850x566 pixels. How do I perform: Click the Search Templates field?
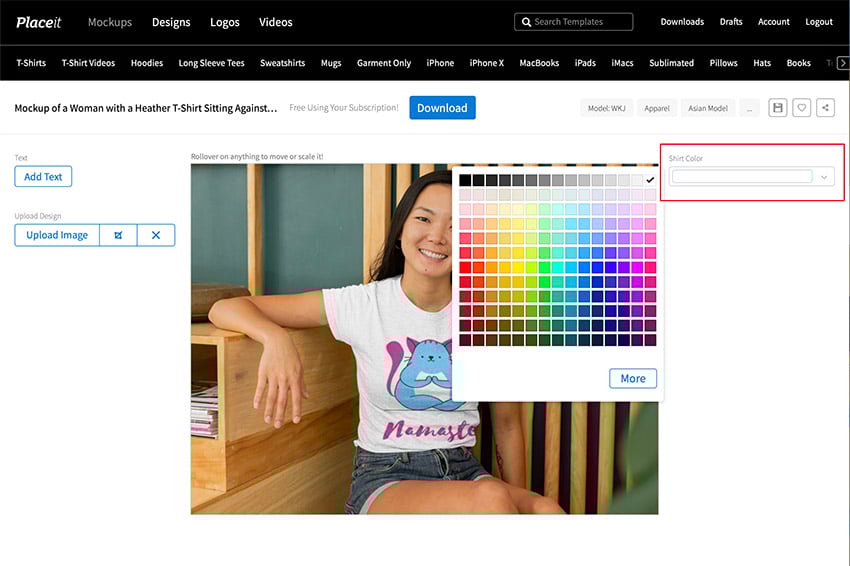[574, 22]
